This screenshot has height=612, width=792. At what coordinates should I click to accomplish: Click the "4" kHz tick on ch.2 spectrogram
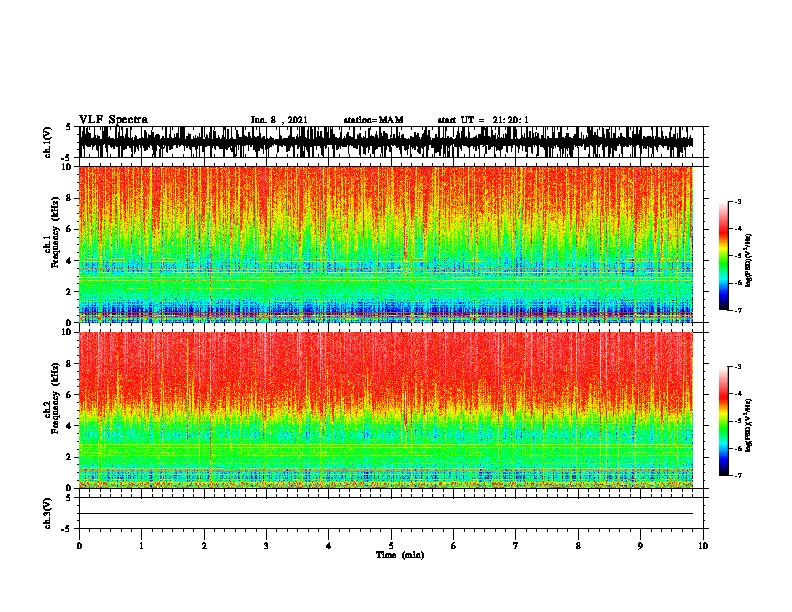tap(70, 426)
